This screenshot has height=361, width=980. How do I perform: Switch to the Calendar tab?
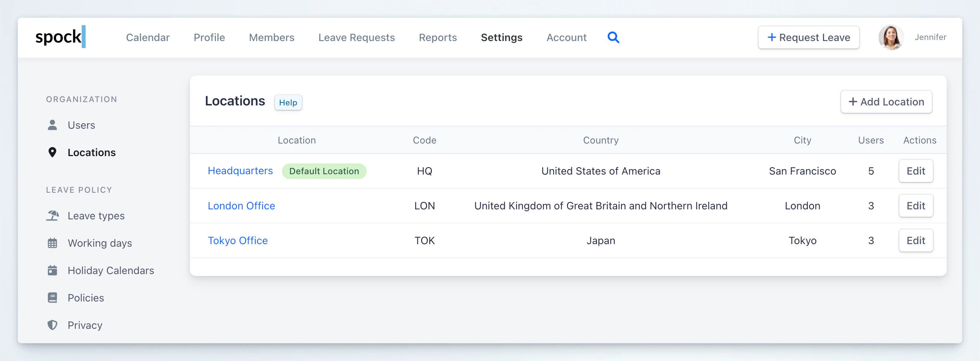tap(148, 37)
